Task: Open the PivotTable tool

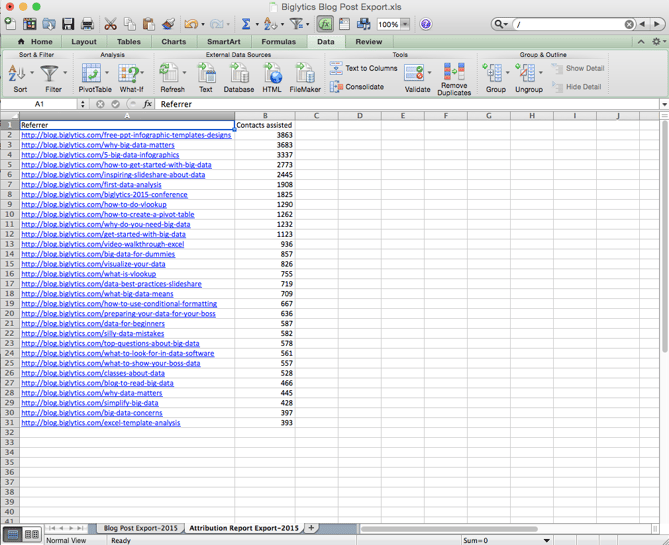Action: [95, 75]
